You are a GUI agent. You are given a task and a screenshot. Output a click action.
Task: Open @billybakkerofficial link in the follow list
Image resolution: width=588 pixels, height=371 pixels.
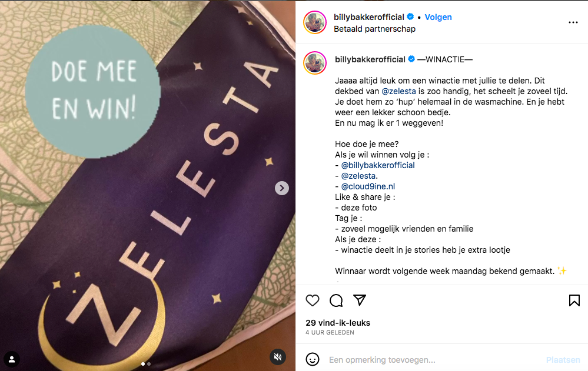point(378,165)
